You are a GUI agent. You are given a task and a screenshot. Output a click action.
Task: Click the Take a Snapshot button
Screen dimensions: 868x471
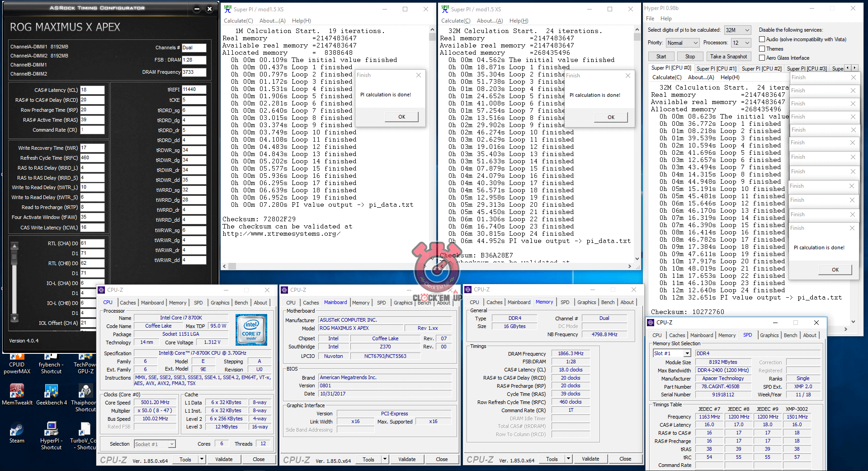click(x=728, y=57)
